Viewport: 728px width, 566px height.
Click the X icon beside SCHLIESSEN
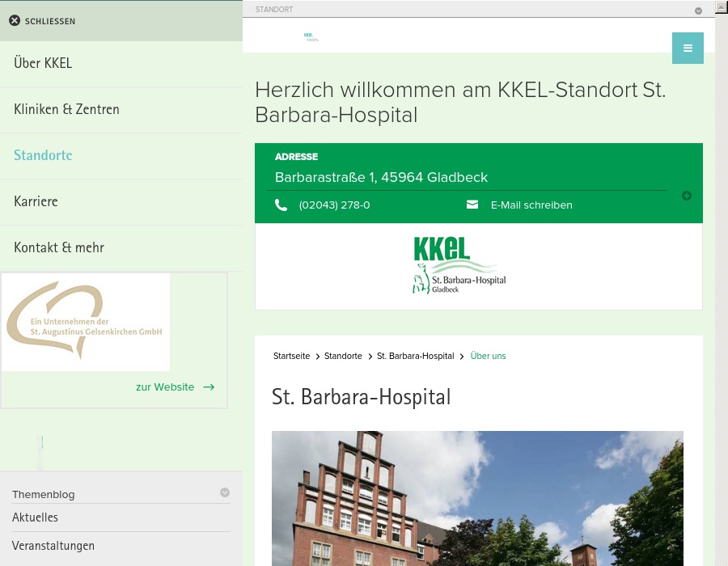tap(15, 20)
